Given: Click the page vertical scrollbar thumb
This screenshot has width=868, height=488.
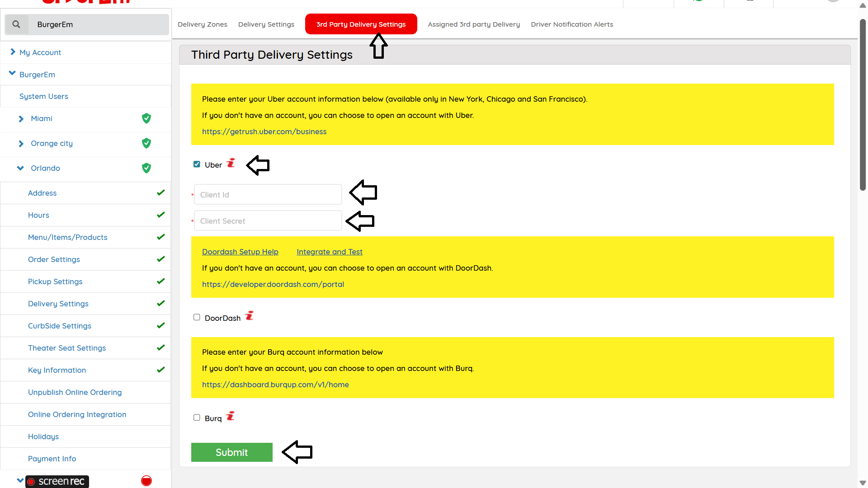Looking at the screenshot, I should point(863,104).
